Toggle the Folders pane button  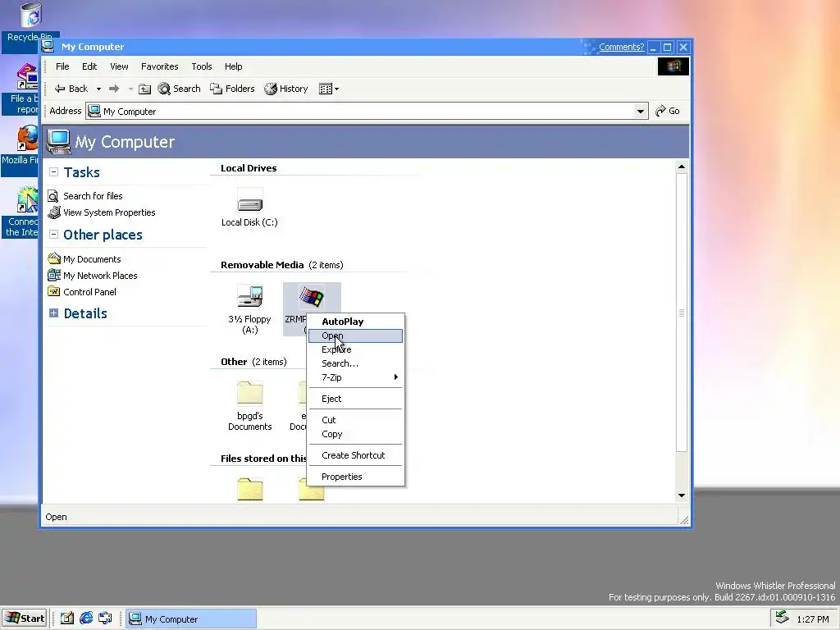232,89
